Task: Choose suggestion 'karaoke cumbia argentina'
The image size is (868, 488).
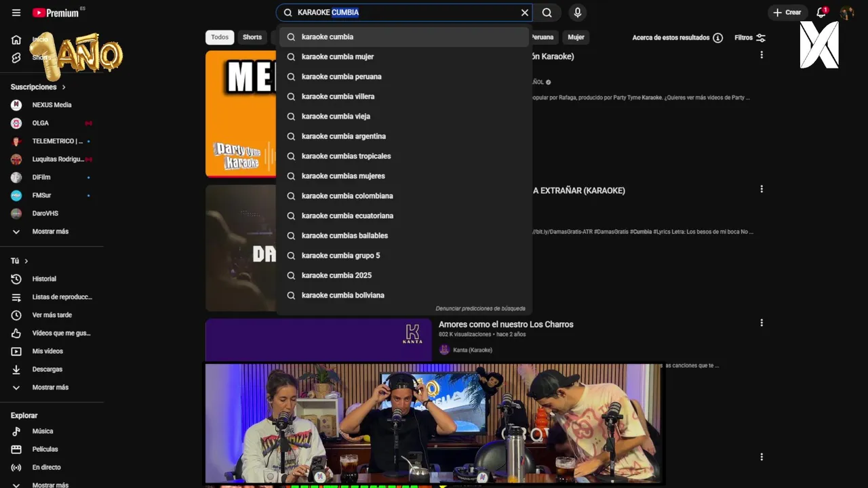Action: [x=404, y=136]
